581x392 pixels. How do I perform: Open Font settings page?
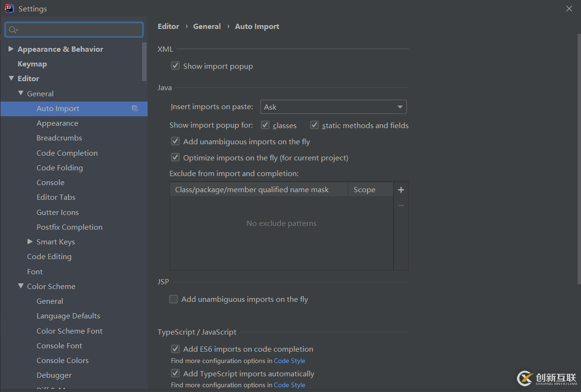tap(35, 271)
